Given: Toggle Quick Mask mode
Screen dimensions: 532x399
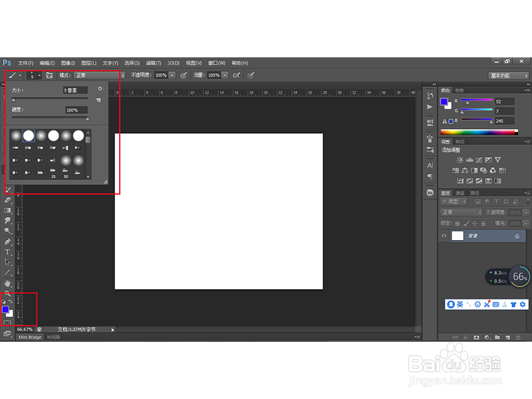Looking at the screenshot, I should (7, 323).
